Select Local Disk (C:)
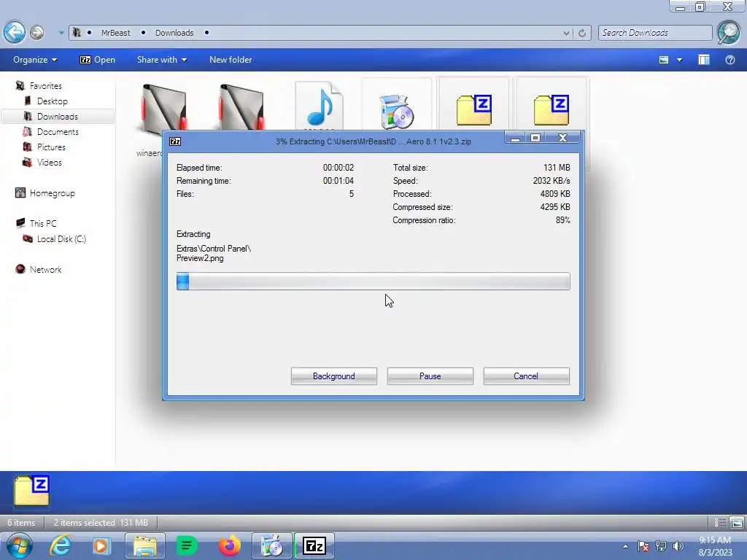747x560 pixels. (61, 238)
